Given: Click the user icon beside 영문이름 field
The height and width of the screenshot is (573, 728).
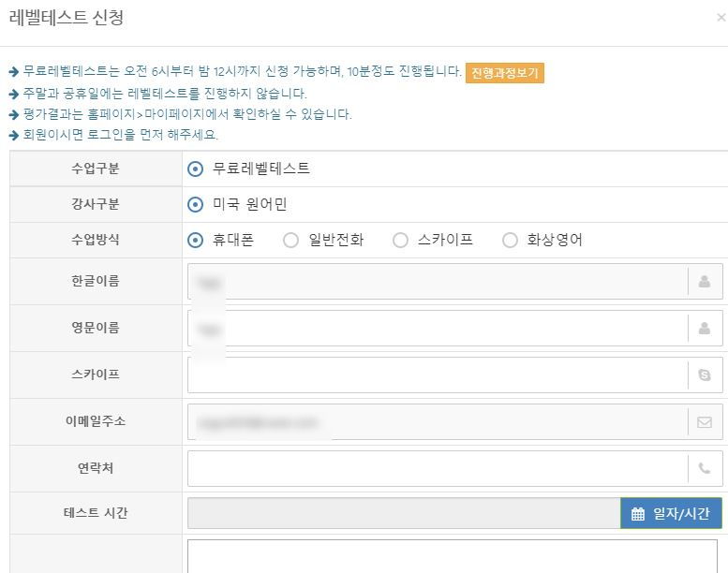Looking at the screenshot, I should 705,328.
